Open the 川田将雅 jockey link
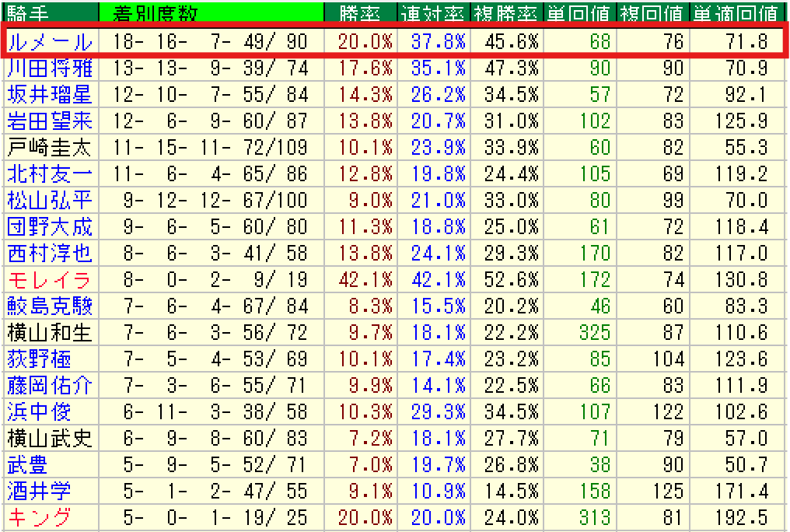The height and width of the screenshot is (532, 790). click(x=50, y=68)
